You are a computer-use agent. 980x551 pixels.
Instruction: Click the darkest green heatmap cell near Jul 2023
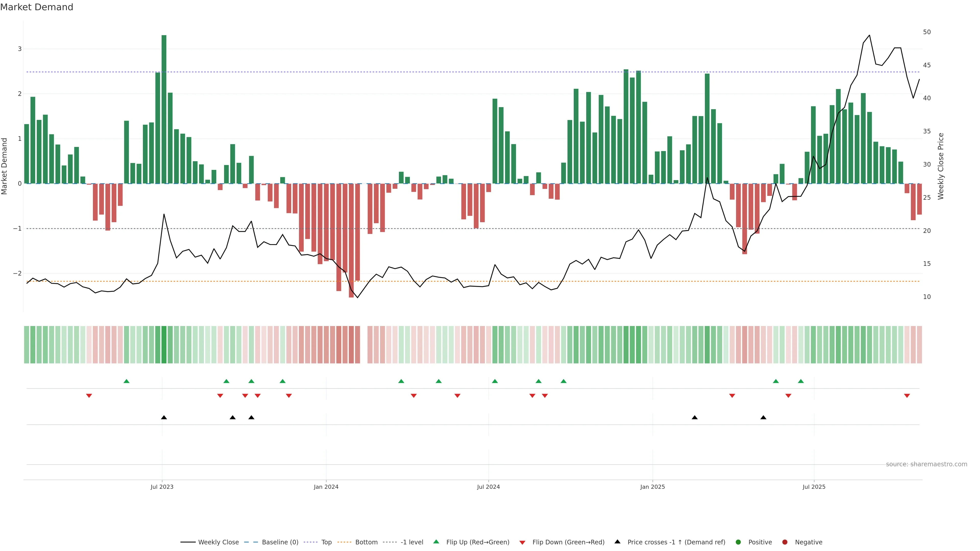(164, 345)
